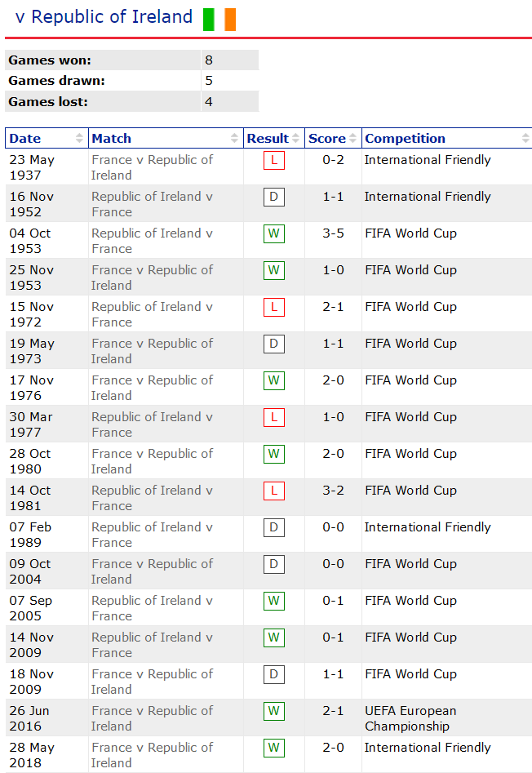Image resolution: width=532 pixels, height=773 pixels.
Task: Sort the table by Result column
Action: pos(274,139)
